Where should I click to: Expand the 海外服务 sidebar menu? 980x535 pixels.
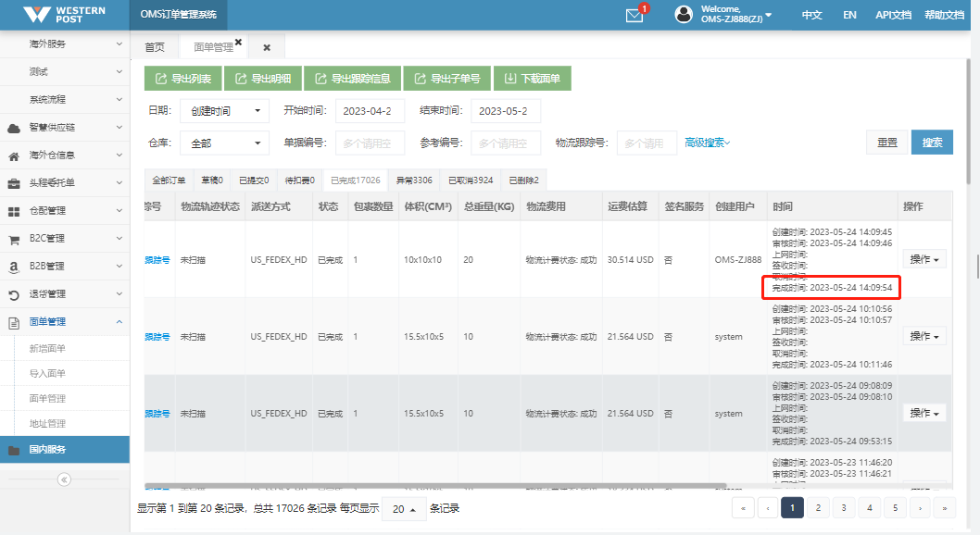tap(65, 44)
